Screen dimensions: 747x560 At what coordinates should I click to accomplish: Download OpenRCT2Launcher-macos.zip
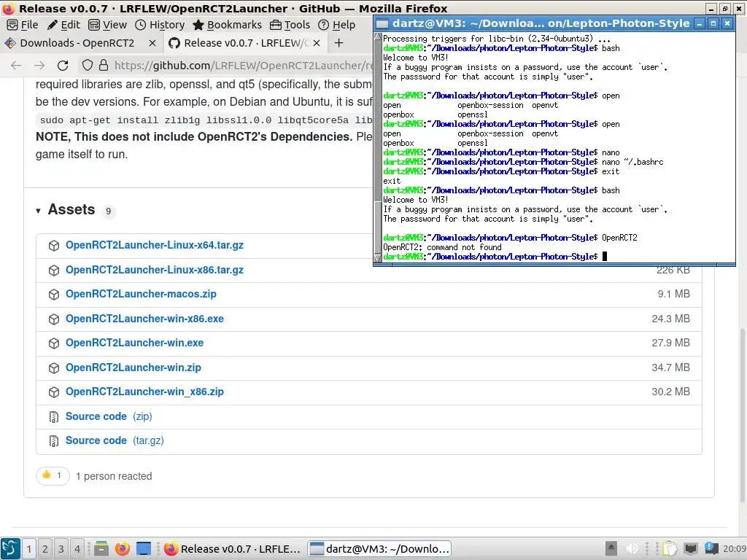(141, 295)
